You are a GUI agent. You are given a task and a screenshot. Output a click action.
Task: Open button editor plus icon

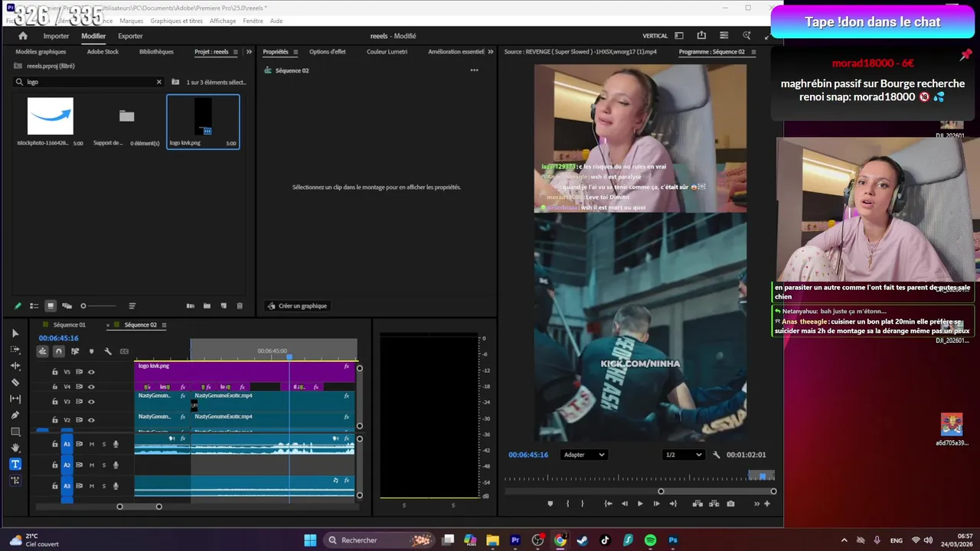point(767,504)
